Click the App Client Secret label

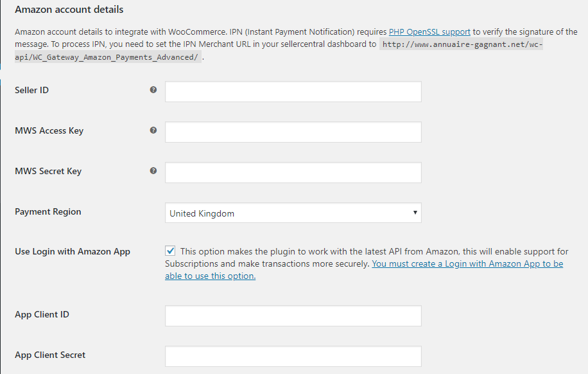50,355
